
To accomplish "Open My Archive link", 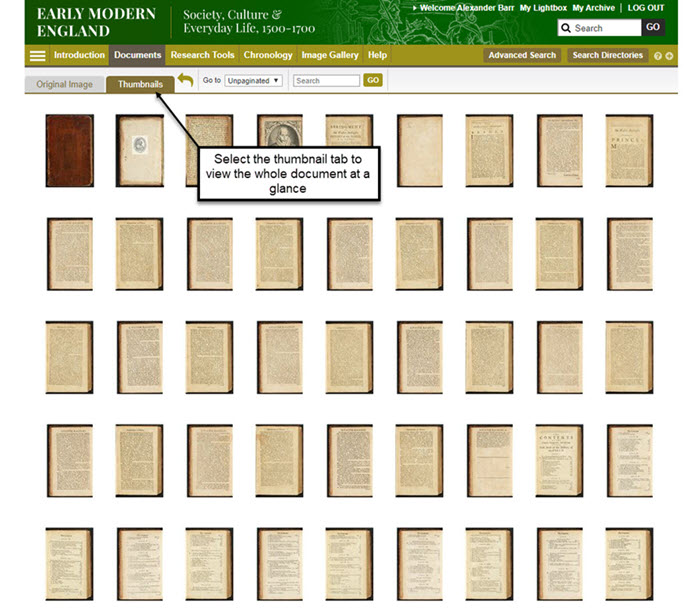I will click(x=593, y=8).
